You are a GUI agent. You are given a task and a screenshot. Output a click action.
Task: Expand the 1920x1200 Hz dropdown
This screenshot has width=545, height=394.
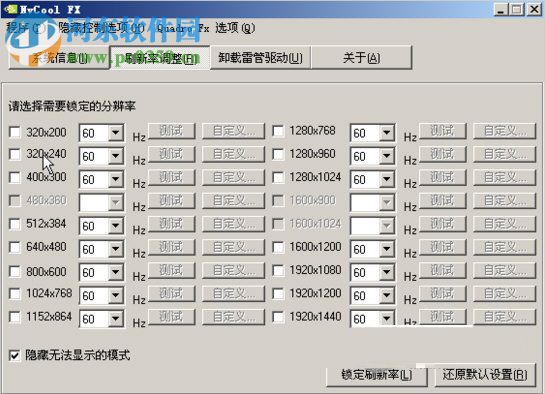tap(387, 296)
